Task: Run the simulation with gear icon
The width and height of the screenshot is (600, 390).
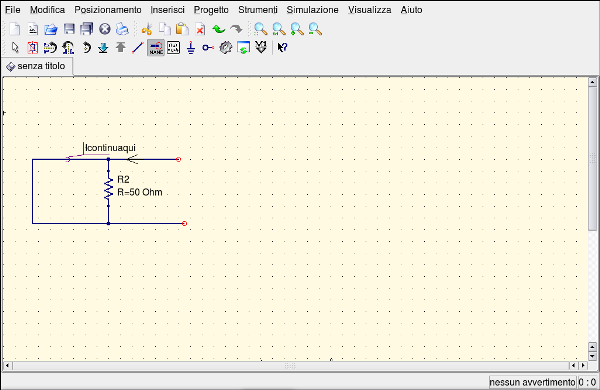Action: point(225,47)
